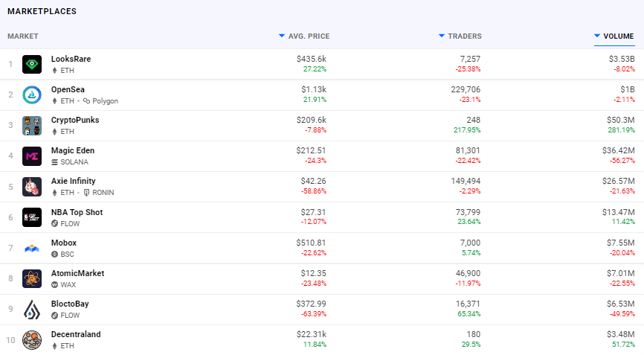Open the CryptoPunks marketplace logo

(32, 125)
